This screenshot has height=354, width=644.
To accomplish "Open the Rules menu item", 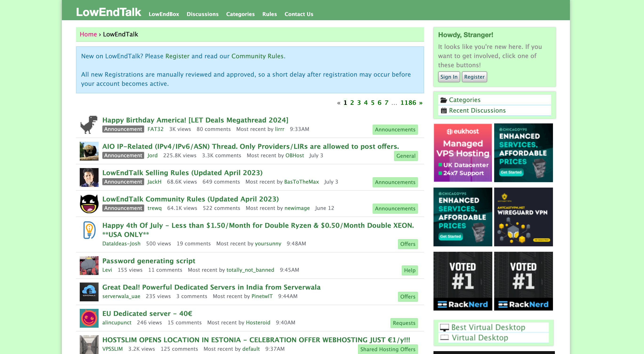I will tap(269, 14).
